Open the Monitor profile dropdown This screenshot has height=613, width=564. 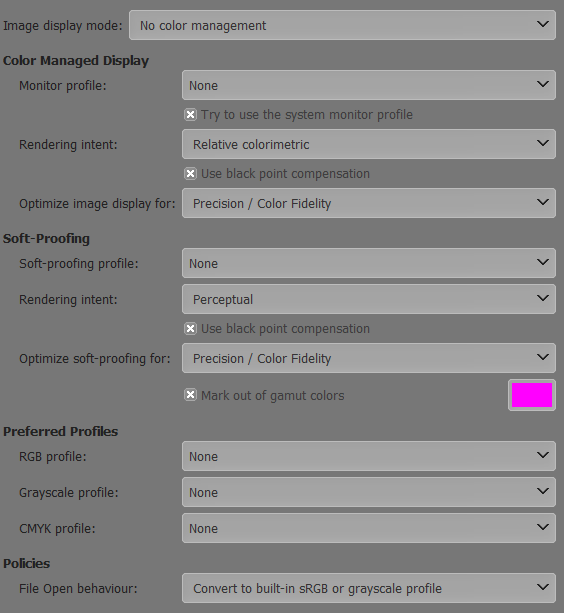point(369,85)
